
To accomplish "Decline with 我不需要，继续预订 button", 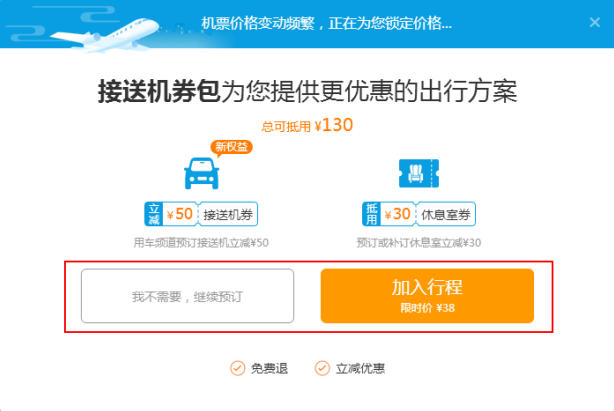I will click(x=188, y=296).
